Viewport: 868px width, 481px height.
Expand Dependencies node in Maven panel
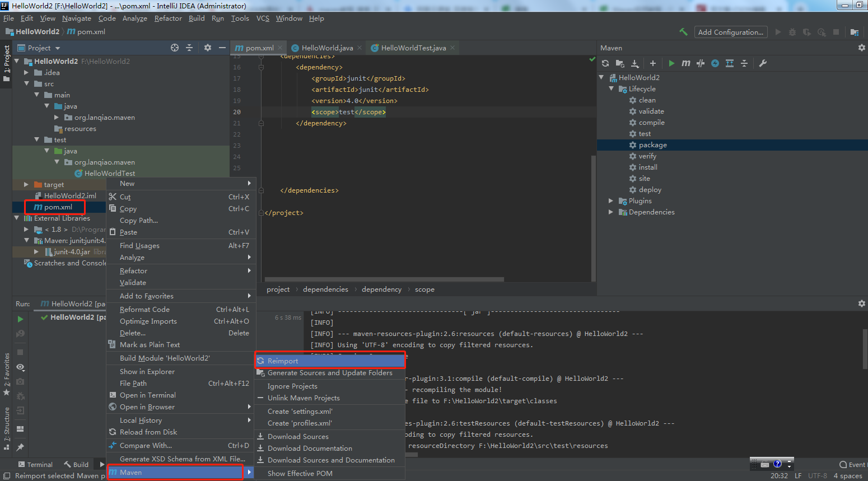[x=611, y=212]
